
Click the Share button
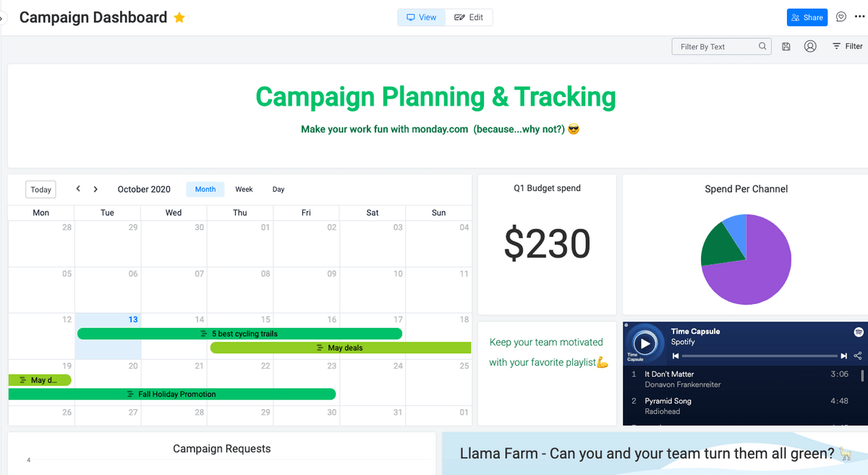click(807, 17)
